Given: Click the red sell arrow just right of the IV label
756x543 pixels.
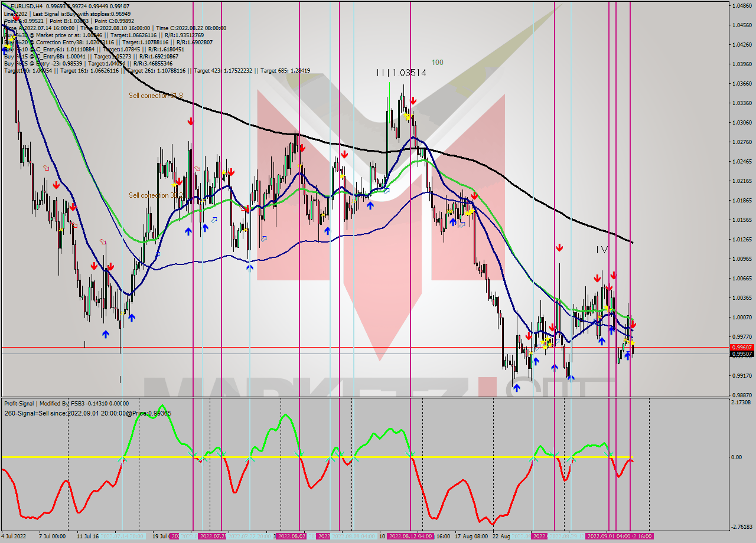Looking at the screenshot, I should (614, 275).
